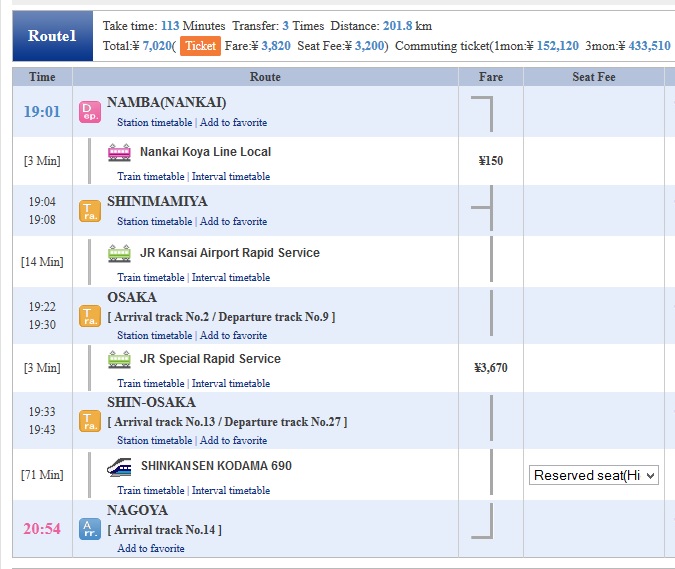
Task: Click the [71 Min] duration cell
Action: [42, 475]
